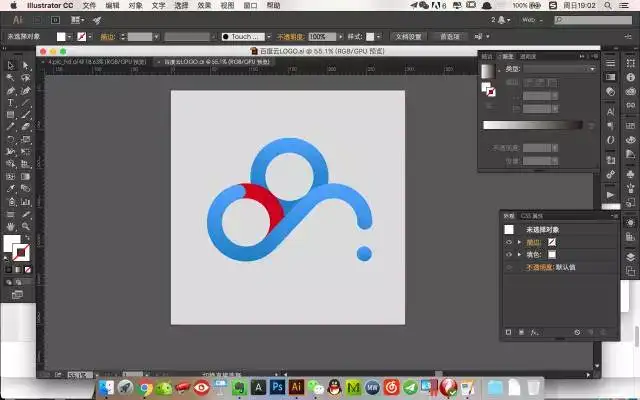Select the Blend tool
The width and height of the screenshot is (640, 400).
(x=26, y=189)
